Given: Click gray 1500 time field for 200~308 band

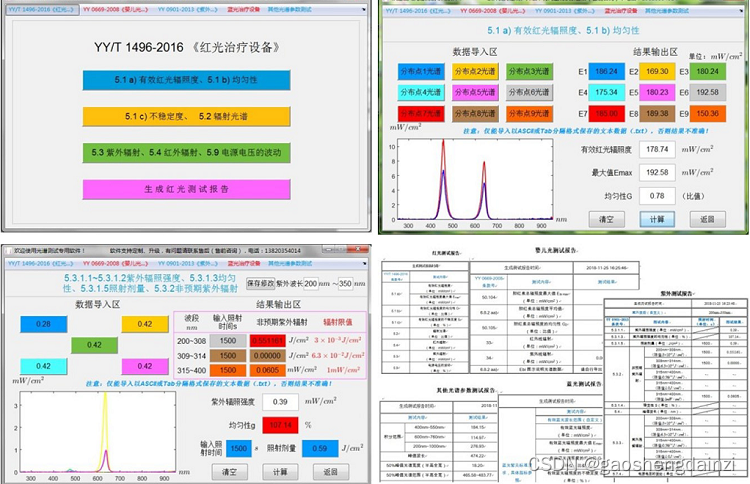Looking at the screenshot, I should (x=228, y=341).
